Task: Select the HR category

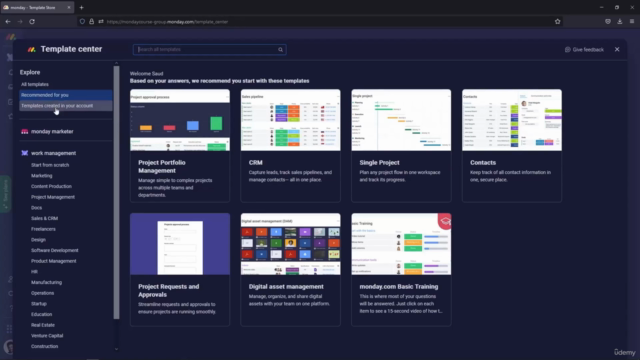Action: (x=34, y=271)
